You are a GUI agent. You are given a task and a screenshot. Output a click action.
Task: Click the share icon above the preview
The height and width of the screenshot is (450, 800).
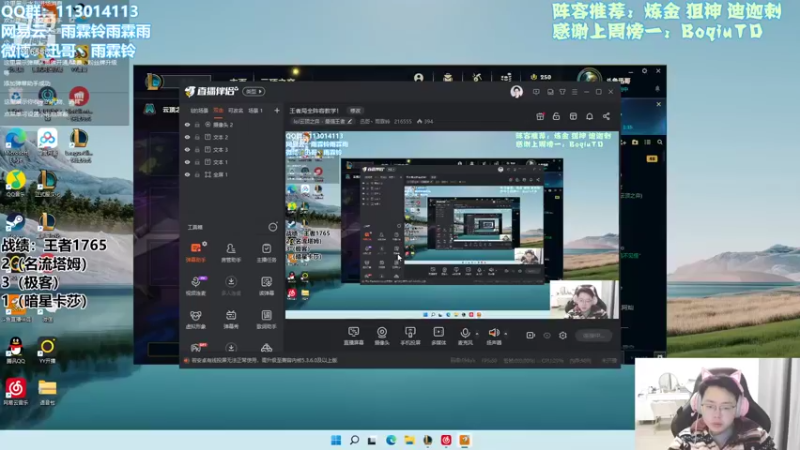click(x=606, y=116)
